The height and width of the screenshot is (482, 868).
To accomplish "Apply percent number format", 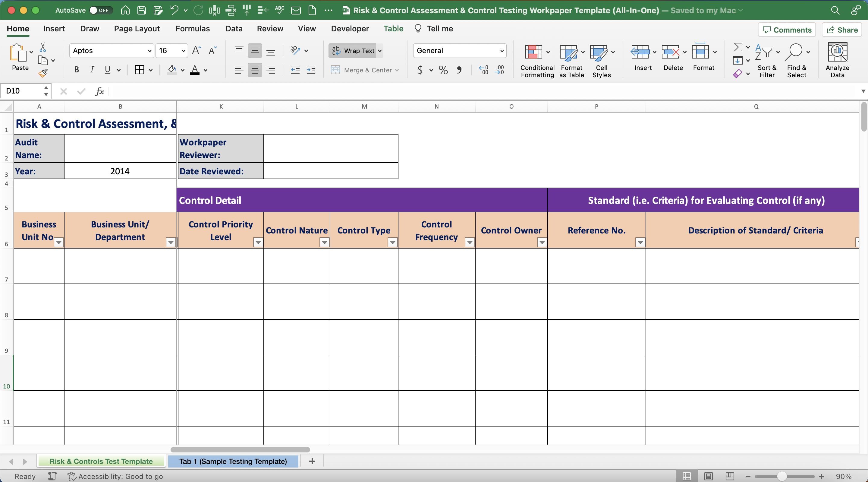I will (x=443, y=70).
